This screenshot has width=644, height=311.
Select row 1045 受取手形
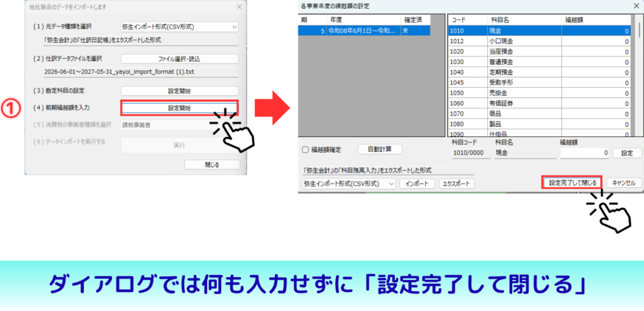[x=539, y=82]
